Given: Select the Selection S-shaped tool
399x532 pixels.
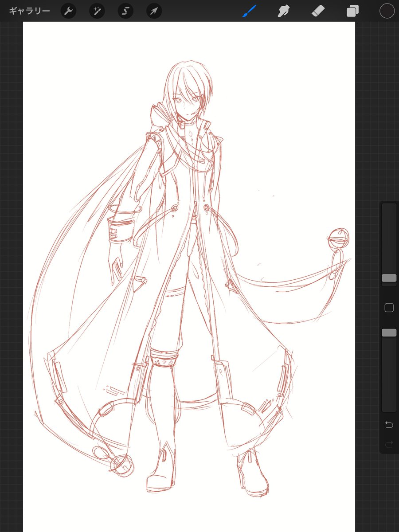Looking at the screenshot, I should click(125, 11).
